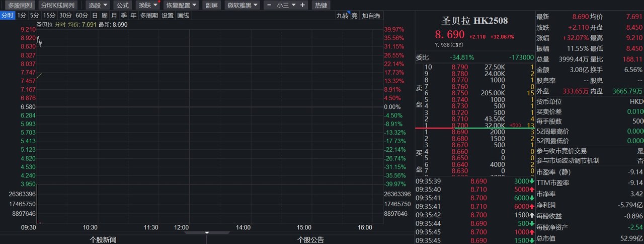This screenshot has height=244, width=644.
Task: Expand the bottom news panel triangle handle
Action: [207, 233]
